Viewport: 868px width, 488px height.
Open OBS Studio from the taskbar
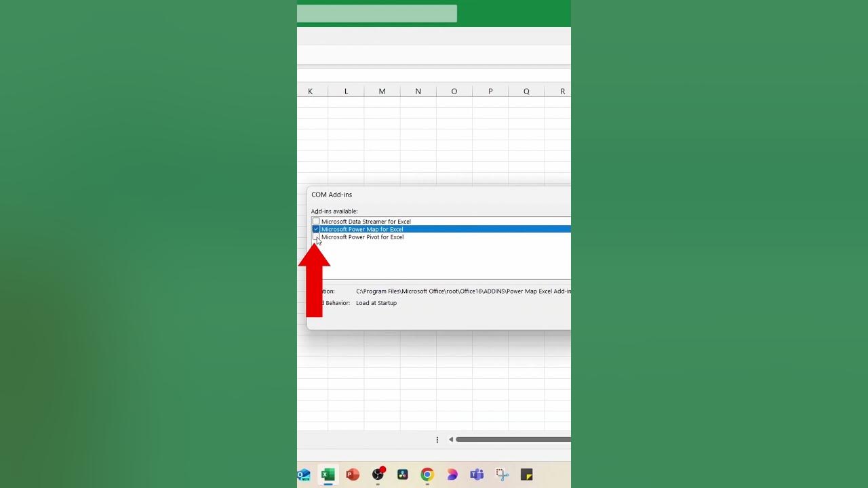pyautogui.click(x=378, y=474)
